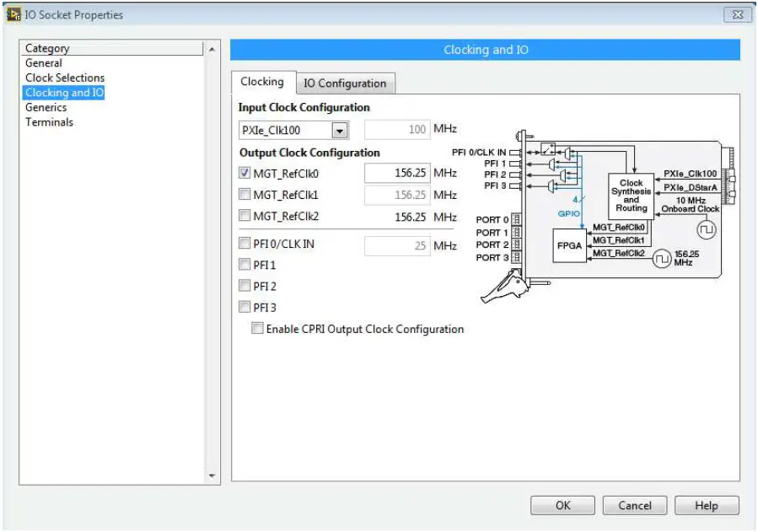The height and width of the screenshot is (532, 758).
Task: Click the PORT 3 connector icon
Action: pyautogui.click(x=516, y=256)
